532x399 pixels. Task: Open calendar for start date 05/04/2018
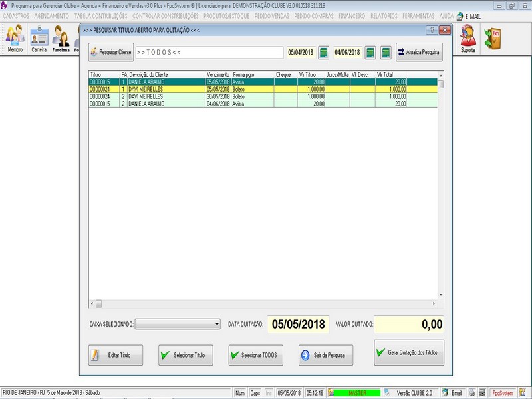point(323,53)
